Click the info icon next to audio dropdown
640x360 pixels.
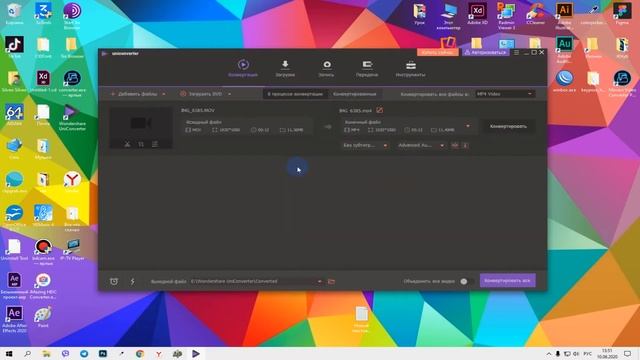tap(465, 145)
